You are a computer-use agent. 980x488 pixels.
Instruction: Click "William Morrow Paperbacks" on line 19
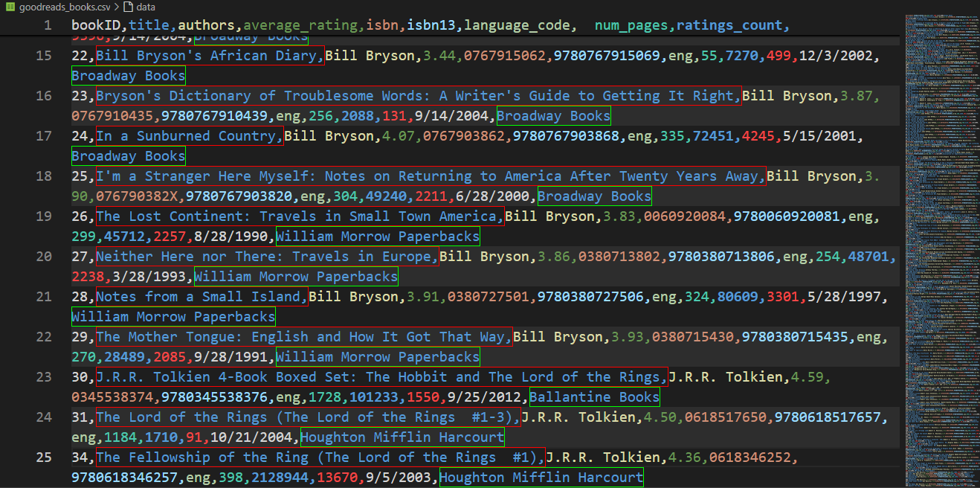(378, 237)
